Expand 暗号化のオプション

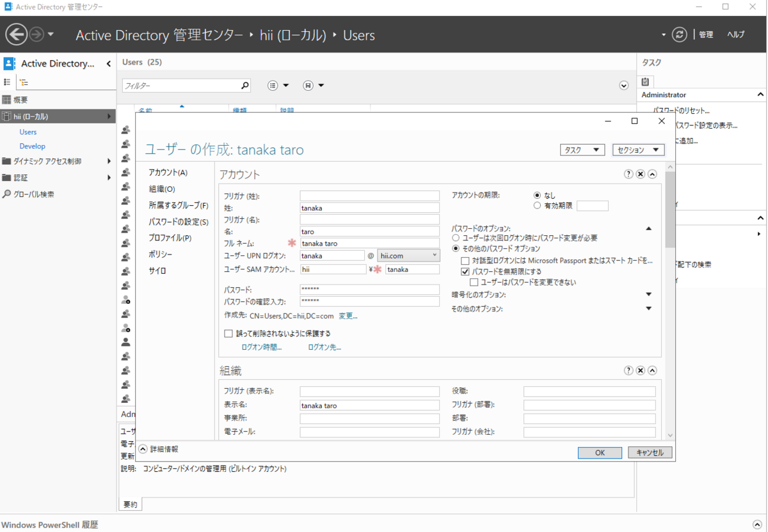(648, 293)
